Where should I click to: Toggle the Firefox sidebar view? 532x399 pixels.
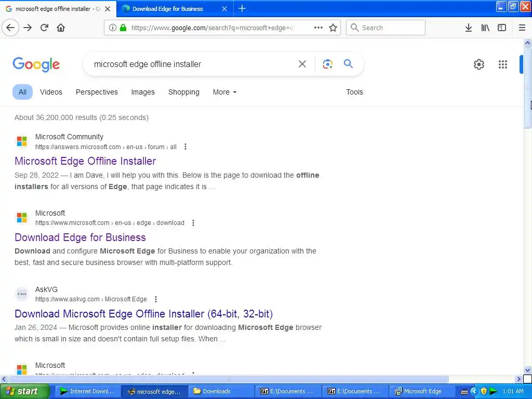[502, 28]
